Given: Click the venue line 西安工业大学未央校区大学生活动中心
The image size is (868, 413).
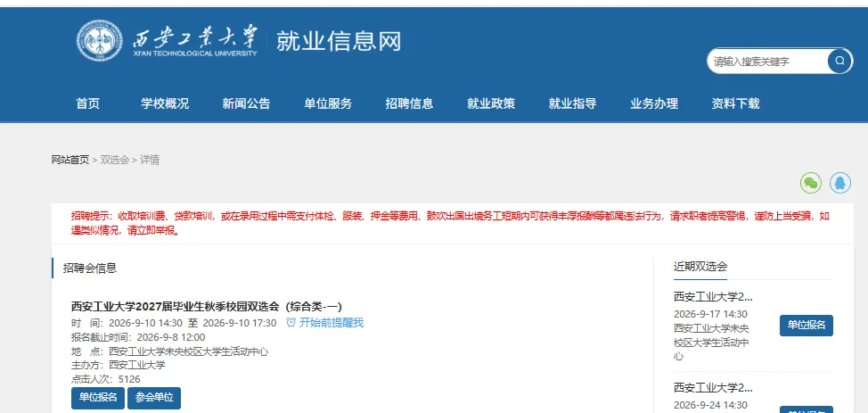Looking at the screenshot, I should point(170,351).
